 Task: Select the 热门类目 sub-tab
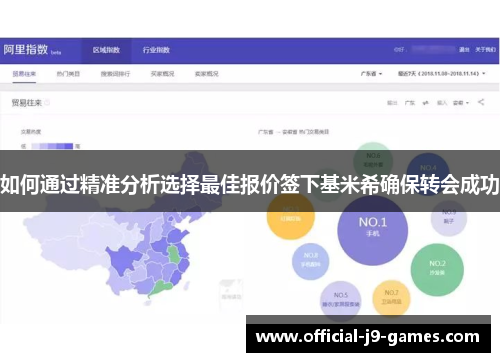(x=68, y=74)
